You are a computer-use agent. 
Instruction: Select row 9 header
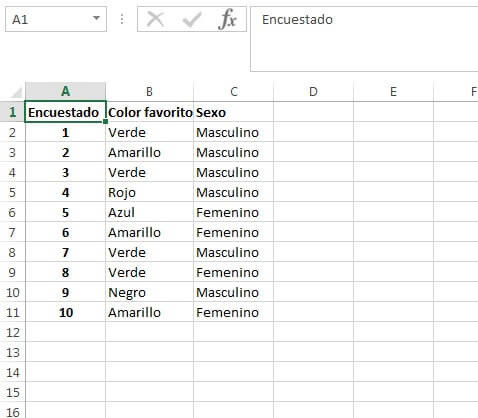[13, 272]
